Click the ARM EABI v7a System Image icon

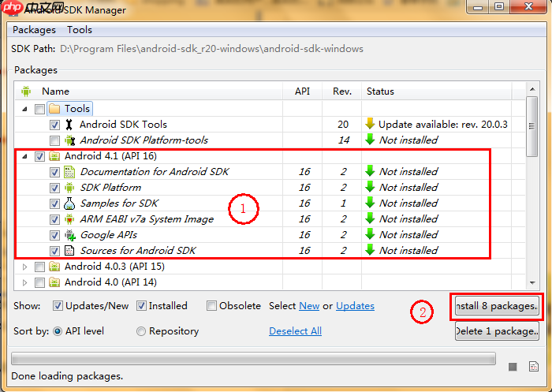(x=69, y=219)
